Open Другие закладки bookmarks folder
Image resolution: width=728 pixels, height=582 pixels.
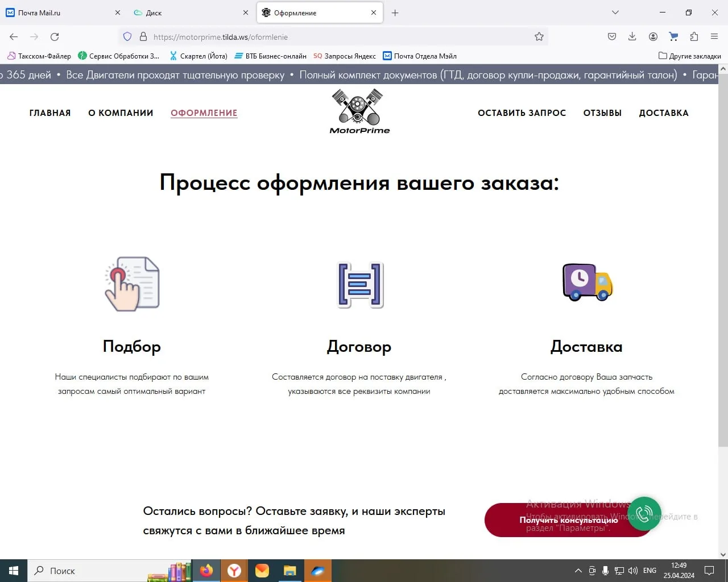pyautogui.click(x=689, y=56)
